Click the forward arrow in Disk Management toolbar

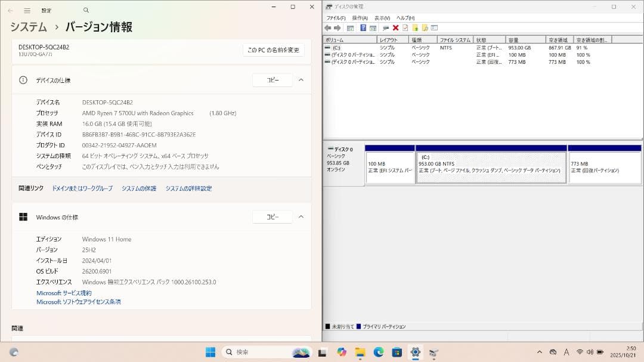[337, 27]
